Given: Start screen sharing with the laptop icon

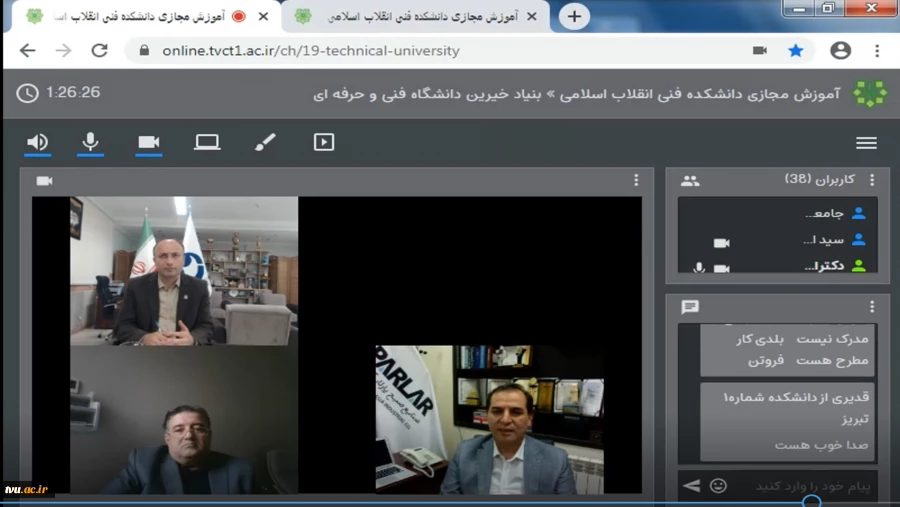Looking at the screenshot, I should [207, 142].
